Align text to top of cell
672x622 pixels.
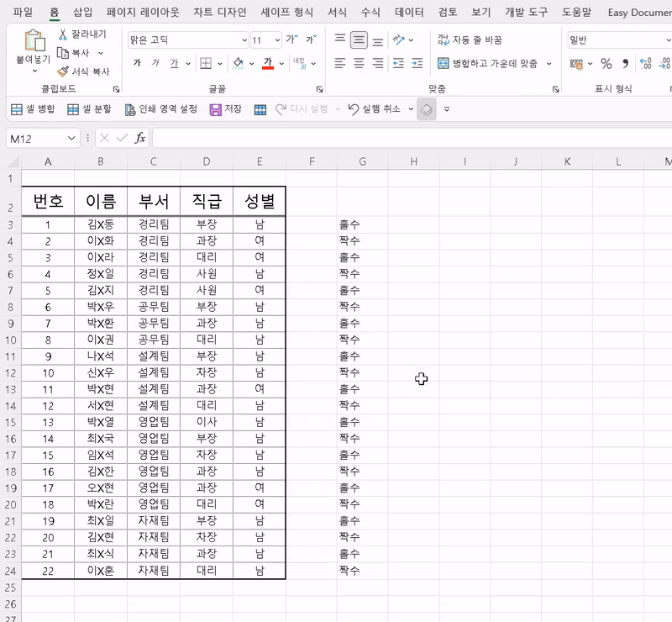point(340,40)
